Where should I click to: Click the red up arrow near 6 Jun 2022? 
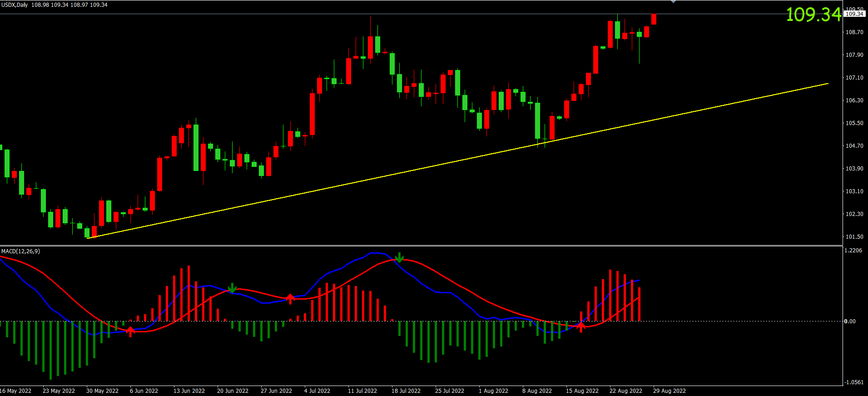[130, 331]
